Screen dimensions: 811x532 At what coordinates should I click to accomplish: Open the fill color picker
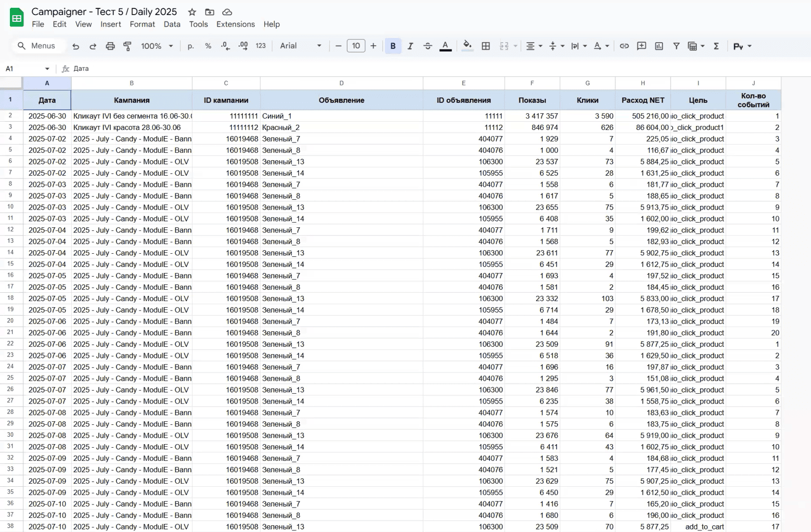point(467,46)
